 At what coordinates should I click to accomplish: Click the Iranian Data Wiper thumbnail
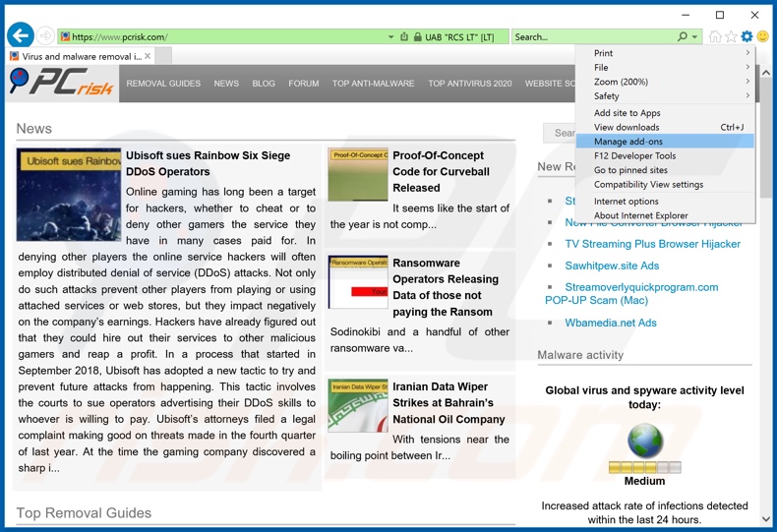tap(358, 406)
